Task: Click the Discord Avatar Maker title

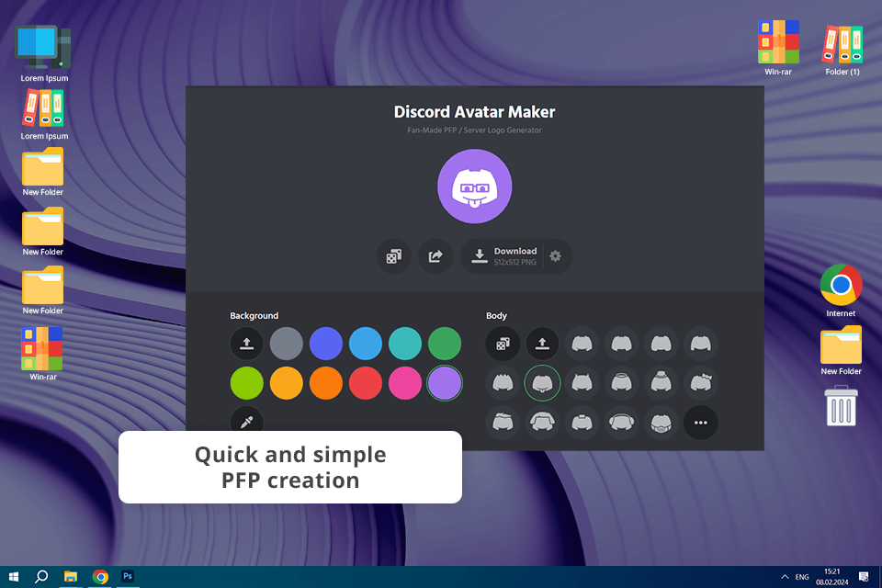Action: pyautogui.click(x=475, y=112)
